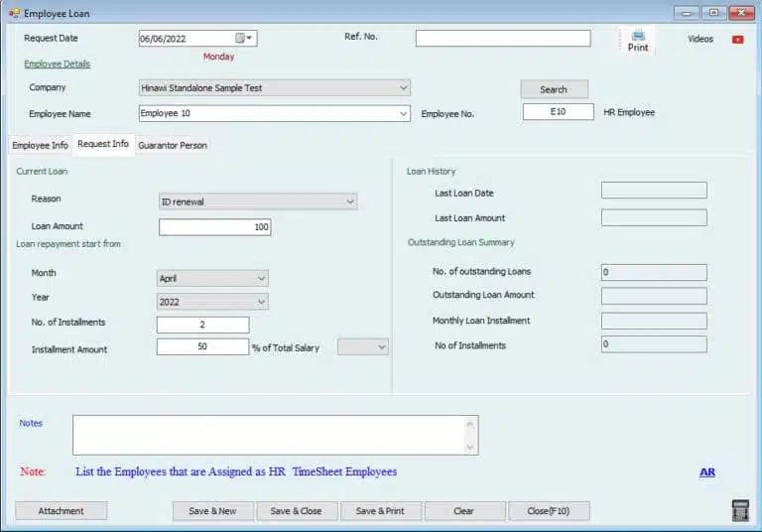The height and width of the screenshot is (532, 762).
Task: Expand the % of Total Salary dropdown
Action: point(381,347)
